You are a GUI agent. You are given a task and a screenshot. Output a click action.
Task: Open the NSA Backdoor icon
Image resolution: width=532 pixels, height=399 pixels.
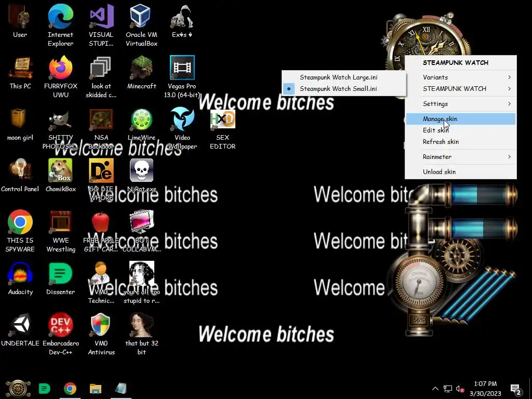pos(101,129)
